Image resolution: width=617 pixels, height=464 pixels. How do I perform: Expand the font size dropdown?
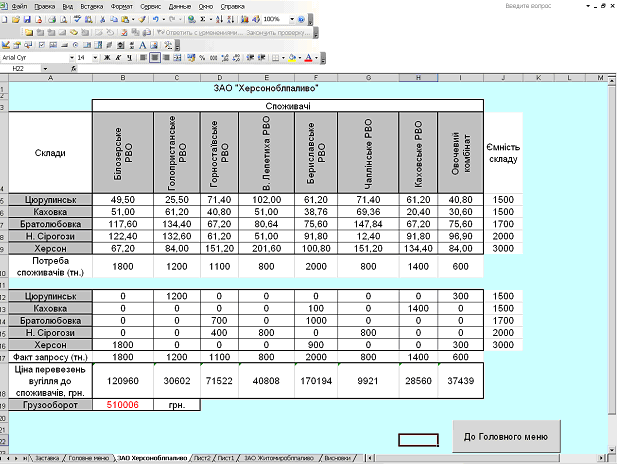pos(96,58)
